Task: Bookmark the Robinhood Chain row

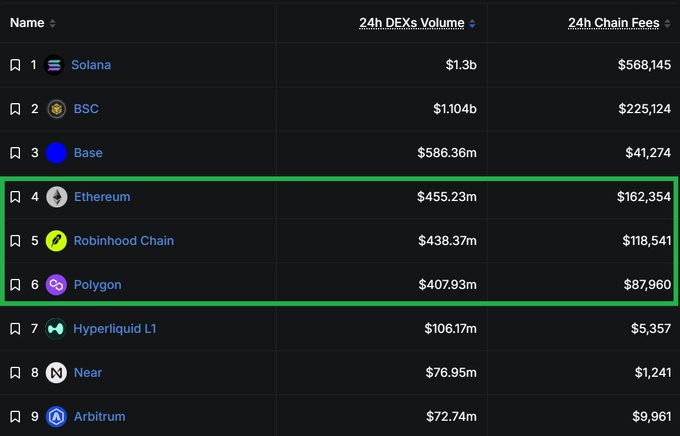Action: [x=15, y=241]
